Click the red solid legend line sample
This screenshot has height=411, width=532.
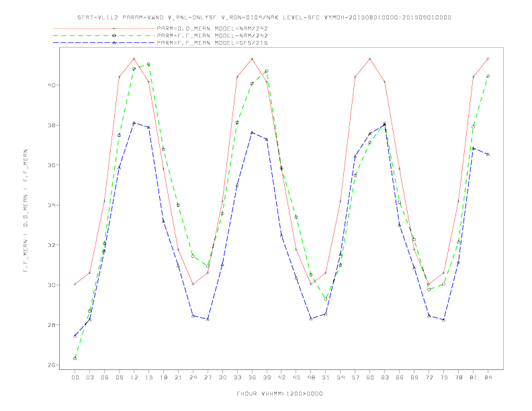click(x=104, y=28)
